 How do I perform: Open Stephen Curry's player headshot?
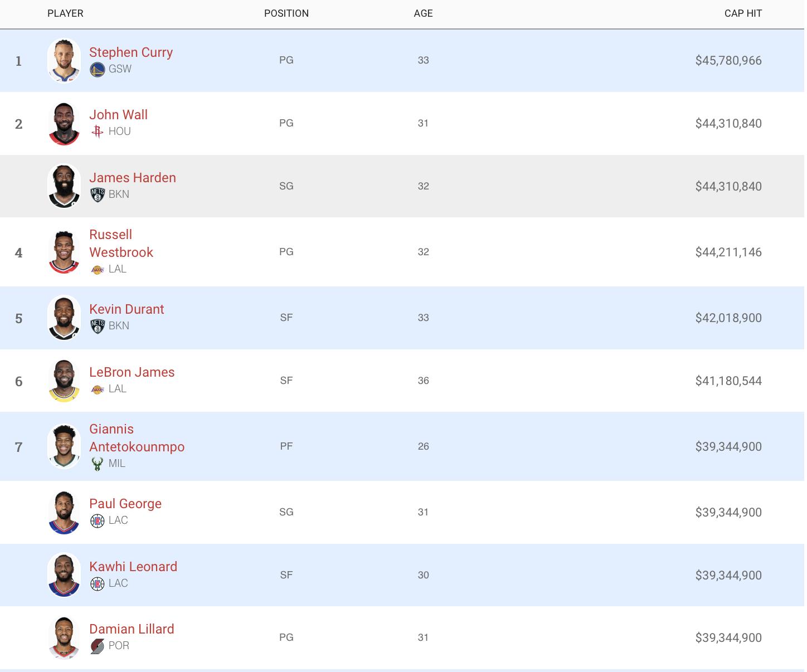(64, 60)
